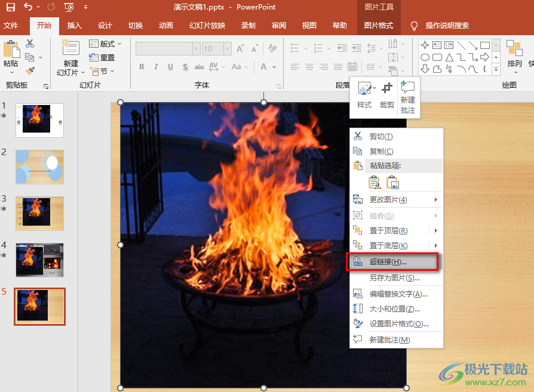Screen dimensions: 534x392
Task: Select slide 2 thumbnail in slide panel
Action: coord(39,167)
